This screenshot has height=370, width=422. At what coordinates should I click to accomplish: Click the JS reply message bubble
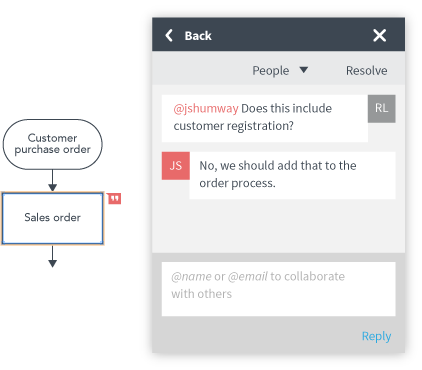pos(293,175)
